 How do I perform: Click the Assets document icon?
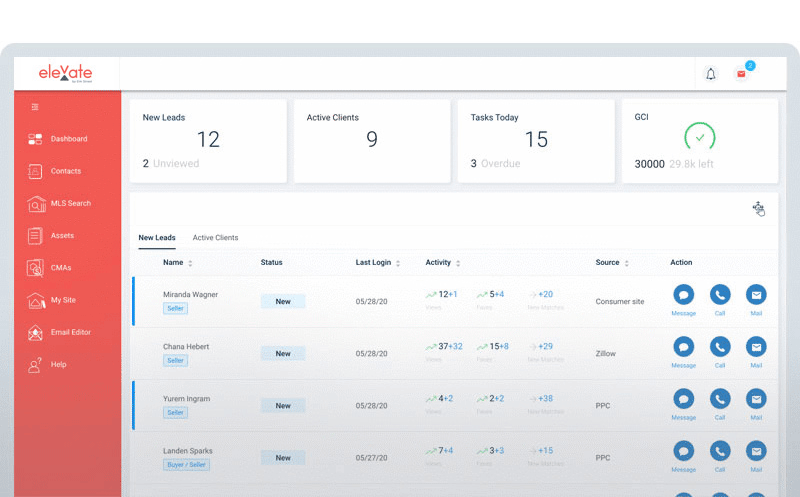pos(35,236)
